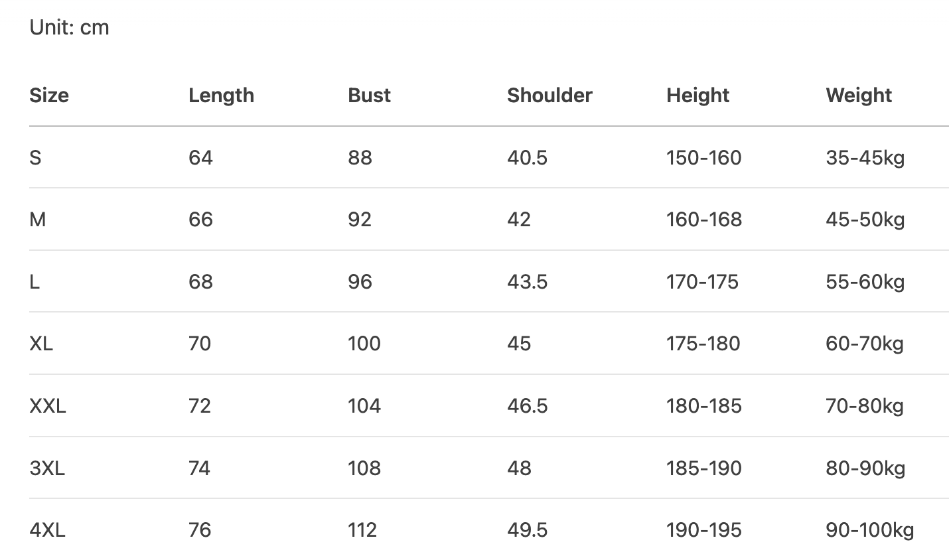Select the 4XL size row label
The width and height of the screenshot is (949, 560).
47,530
